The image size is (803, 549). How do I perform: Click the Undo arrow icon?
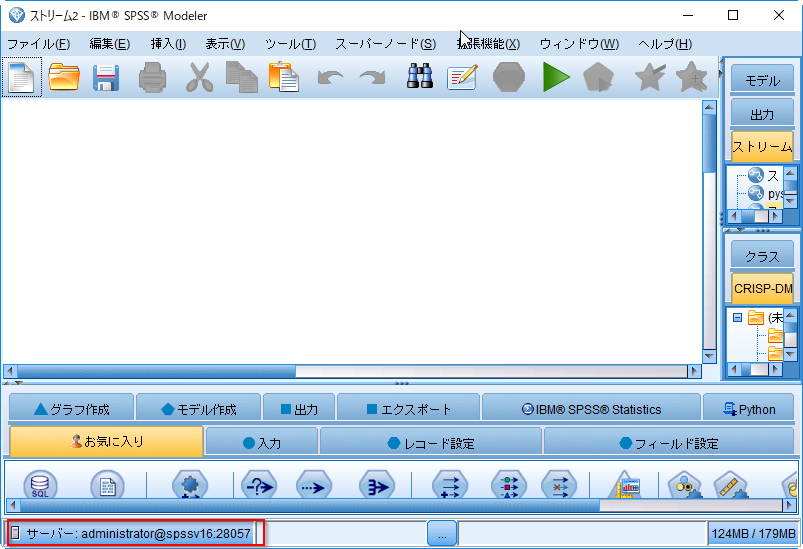(330, 78)
